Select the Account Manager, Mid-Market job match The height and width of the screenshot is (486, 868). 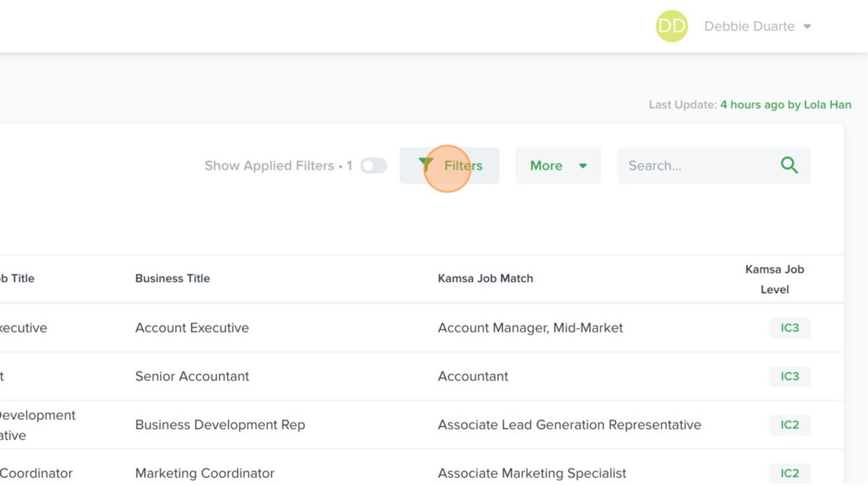click(x=530, y=328)
